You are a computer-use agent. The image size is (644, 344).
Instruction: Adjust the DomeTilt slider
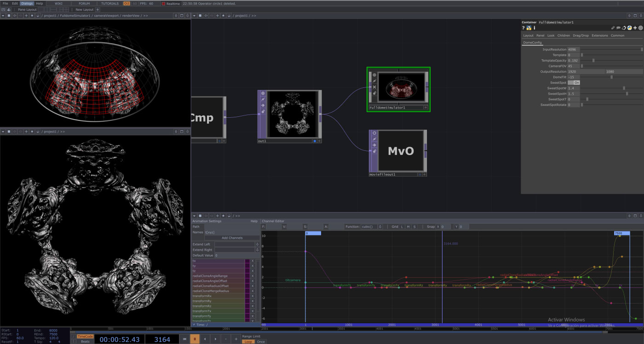pos(612,77)
